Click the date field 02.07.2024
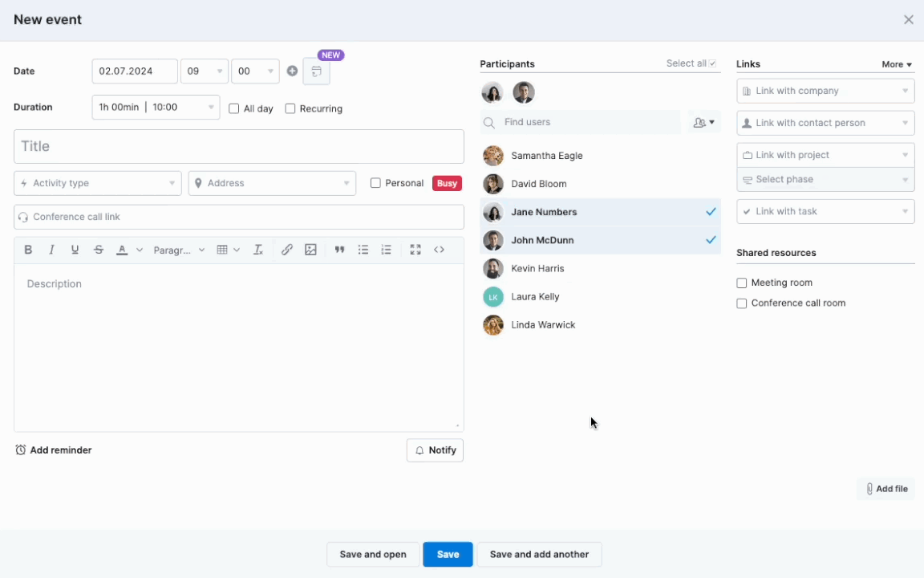Image resolution: width=924 pixels, height=578 pixels. click(x=135, y=71)
